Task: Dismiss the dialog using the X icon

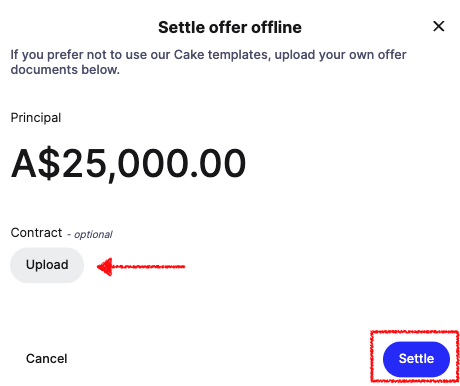Action: [x=439, y=26]
